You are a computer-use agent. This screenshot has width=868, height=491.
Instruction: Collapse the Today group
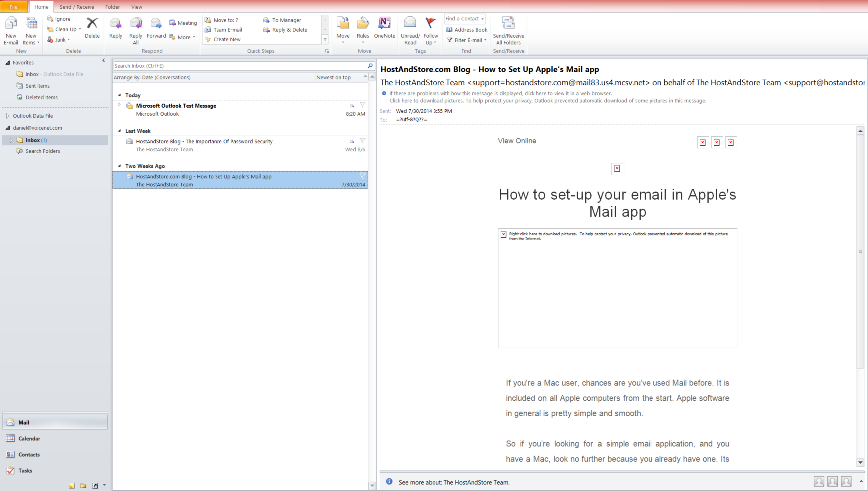point(120,95)
